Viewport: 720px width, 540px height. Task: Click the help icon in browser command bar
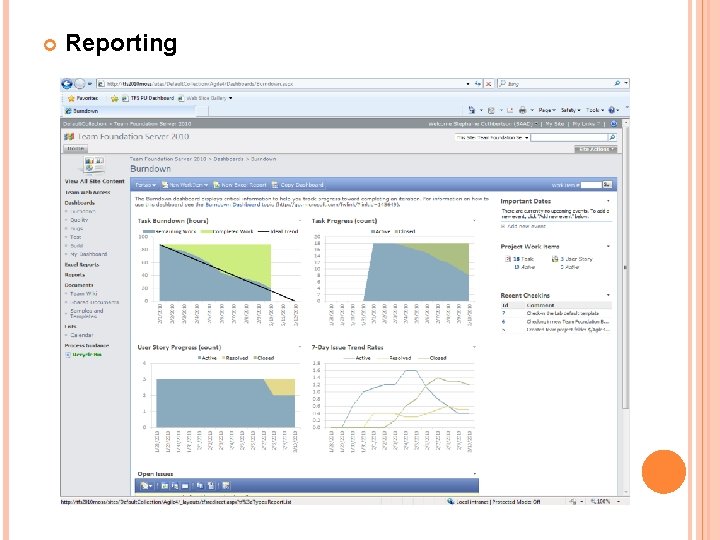tap(611, 110)
